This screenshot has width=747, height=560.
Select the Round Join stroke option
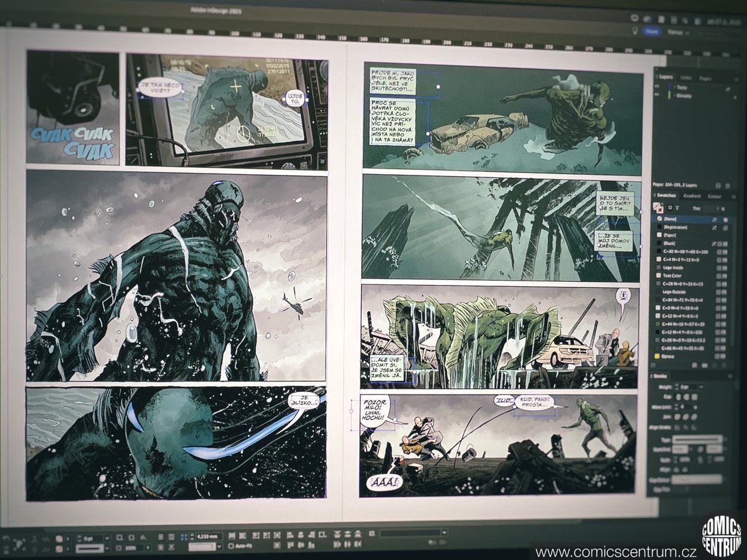685,417
